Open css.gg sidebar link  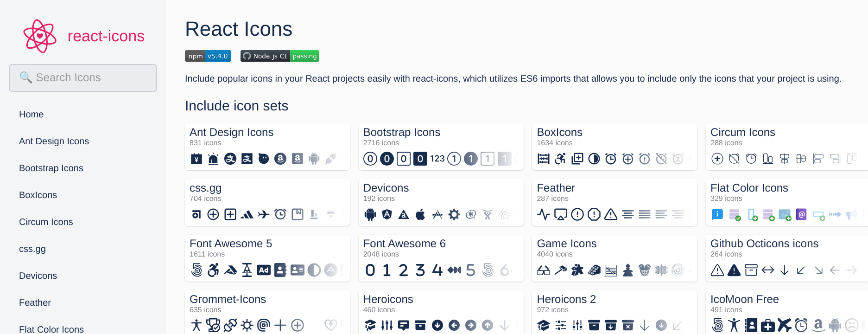32,249
